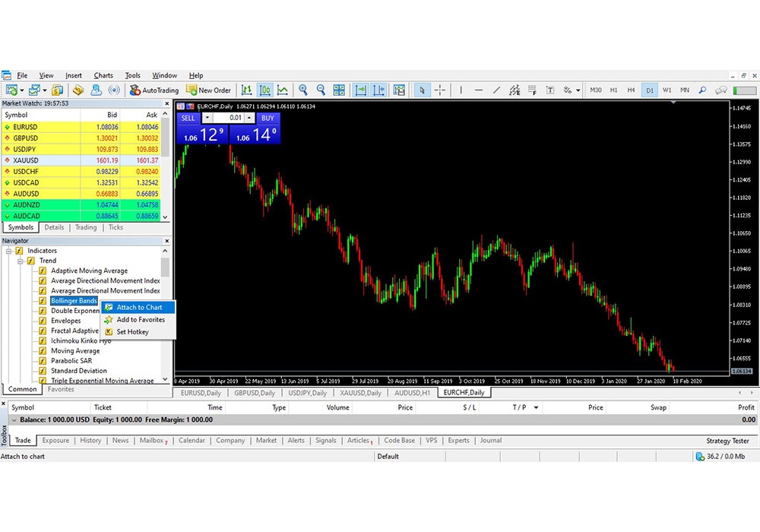The image size is (760, 532).
Task: Select the Parabolic SAR indicator
Action: tap(71, 360)
